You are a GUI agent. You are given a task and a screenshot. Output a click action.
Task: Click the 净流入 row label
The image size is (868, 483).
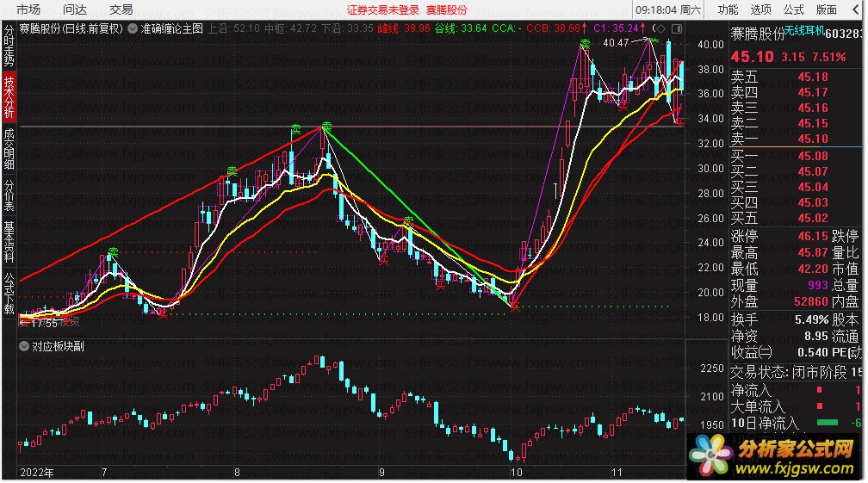tap(751, 391)
